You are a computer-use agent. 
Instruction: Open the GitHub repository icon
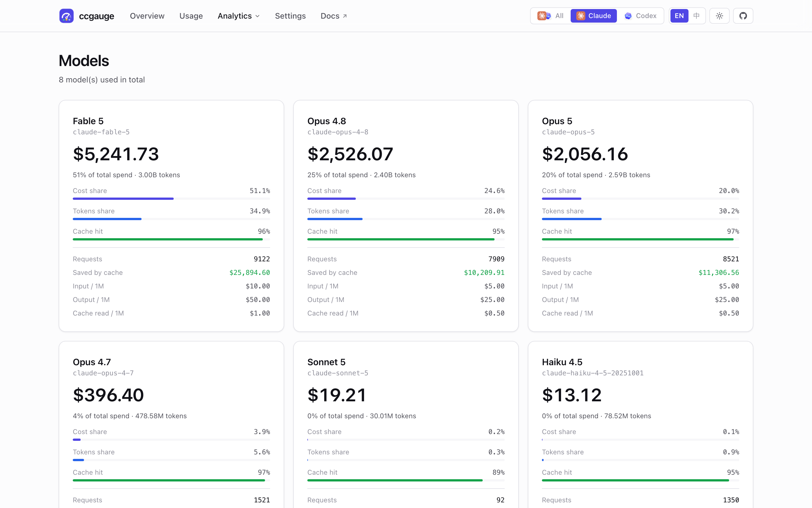click(743, 16)
